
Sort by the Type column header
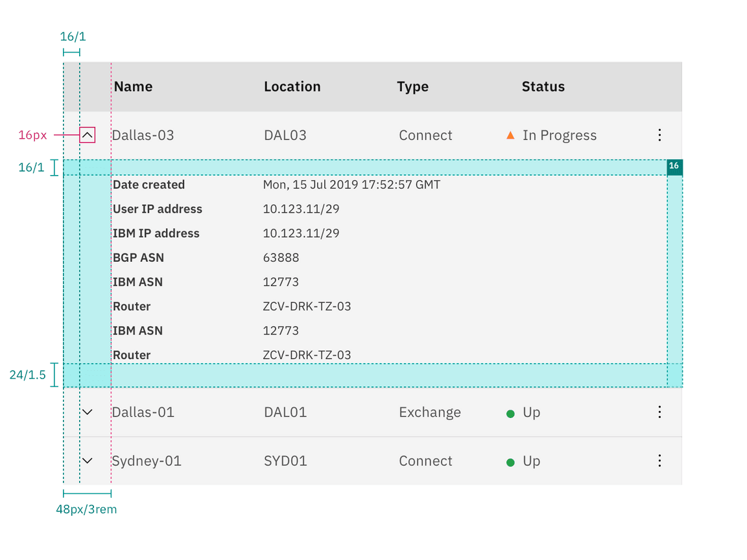tap(412, 87)
